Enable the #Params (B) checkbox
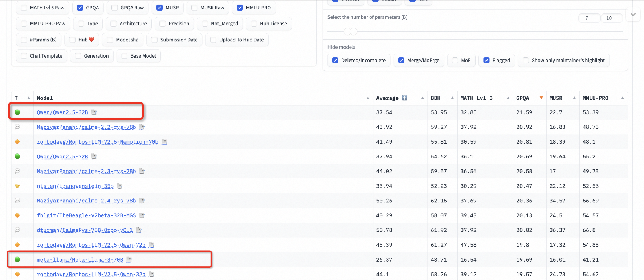This screenshot has height=280, width=644. [x=24, y=40]
